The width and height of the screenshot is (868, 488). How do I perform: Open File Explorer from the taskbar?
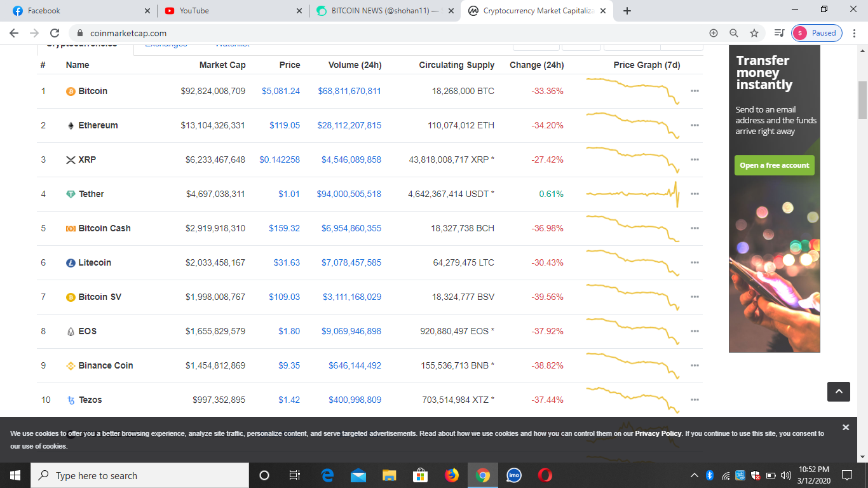pyautogui.click(x=390, y=475)
